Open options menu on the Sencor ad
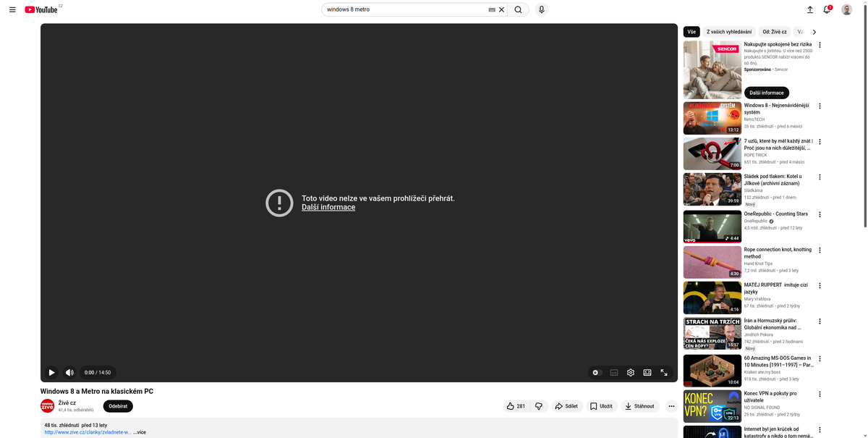This screenshot has height=438, width=868. pos(820,44)
